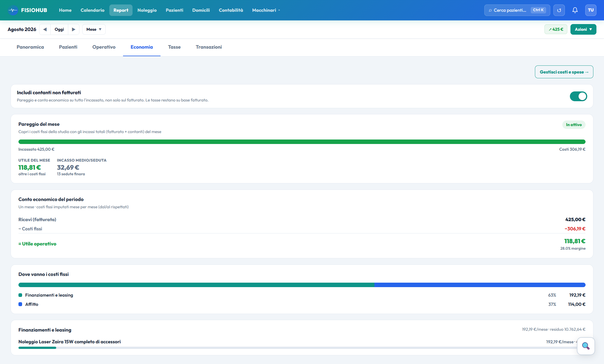Click Gestisci costi e spese link
Viewport: 604px width, 364px height.
[564, 72]
